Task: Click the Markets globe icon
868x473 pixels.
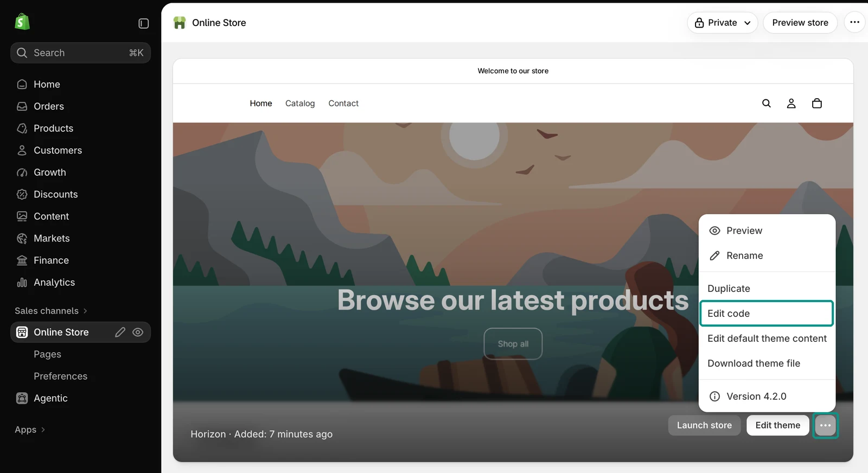Action: pos(22,238)
